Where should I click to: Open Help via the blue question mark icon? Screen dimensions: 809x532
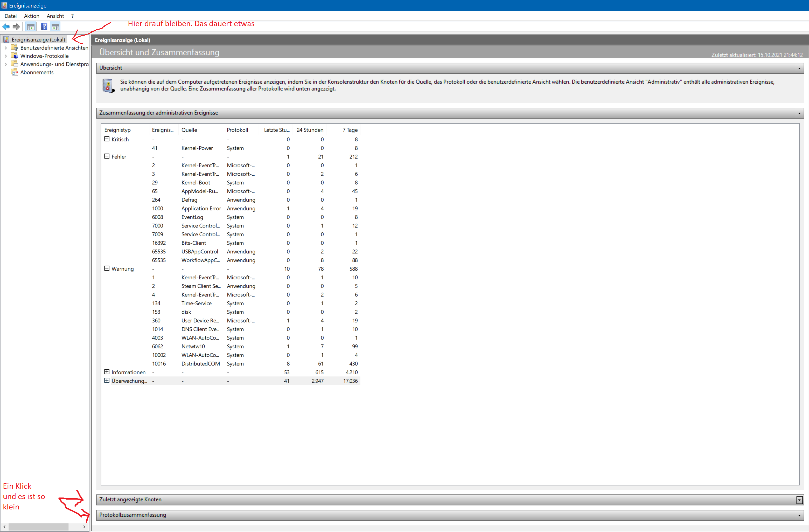(x=44, y=26)
